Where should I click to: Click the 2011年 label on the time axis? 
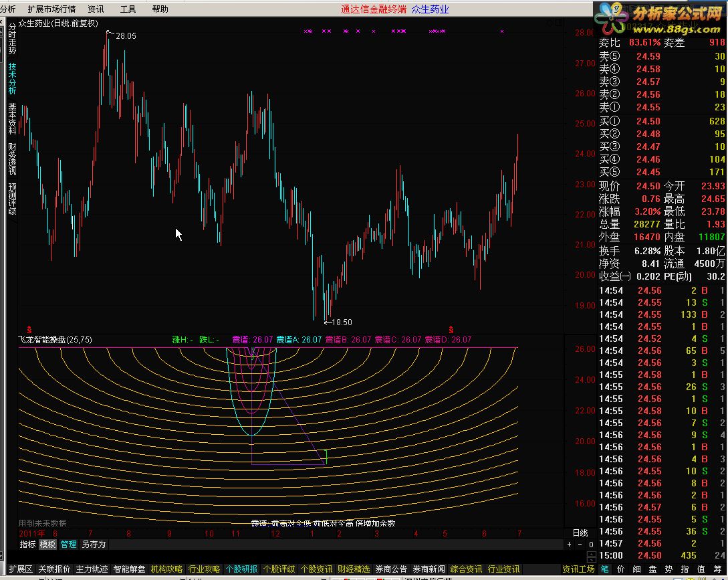(x=32, y=534)
